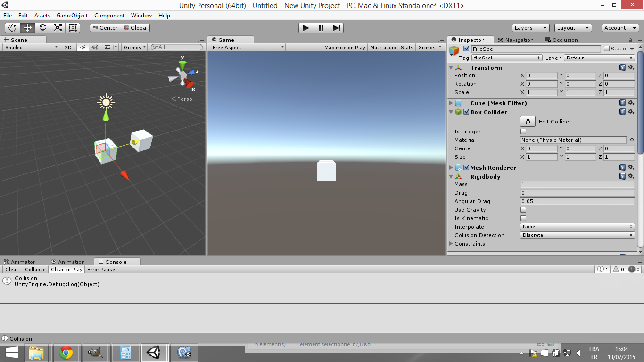The height and width of the screenshot is (362, 644).
Task: Toggle Maximize on Play
Action: 345,47
